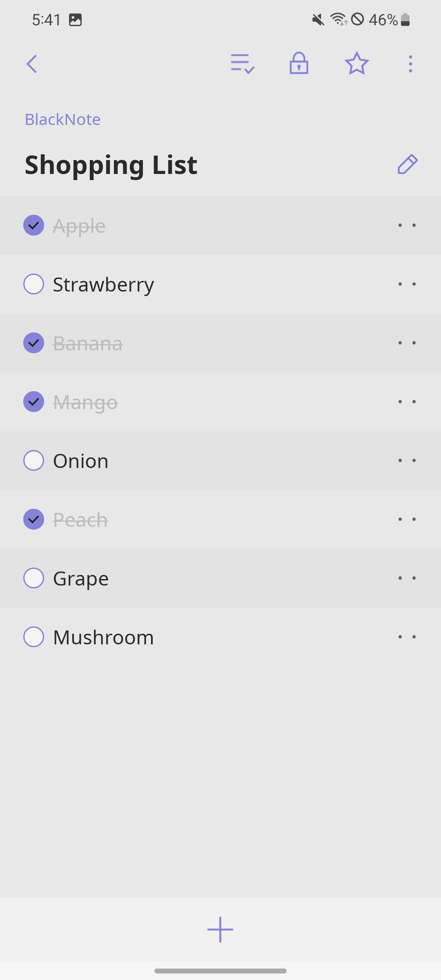Image resolution: width=441 pixels, height=980 pixels.
Task: Uncheck the Apple item
Action: pyautogui.click(x=34, y=225)
